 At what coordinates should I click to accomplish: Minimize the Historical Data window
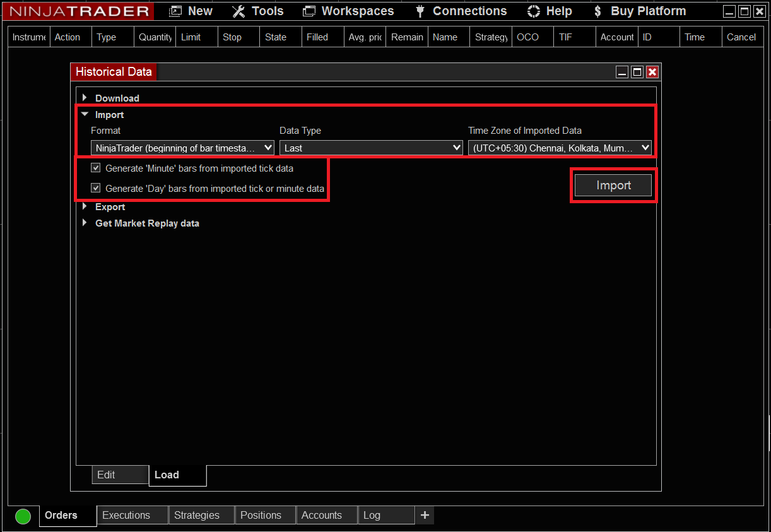(x=622, y=72)
